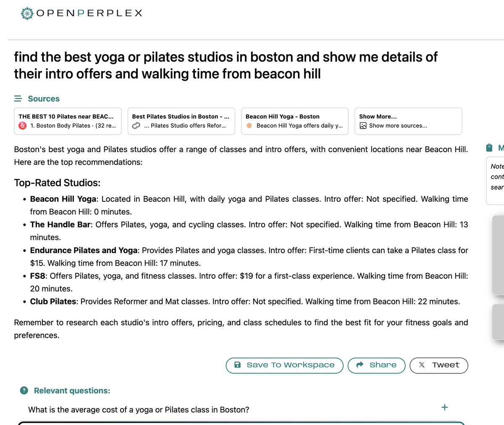The height and width of the screenshot is (425, 504).
Task: Tweet this answer
Action: pyautogui.click(x=439, y=365)
